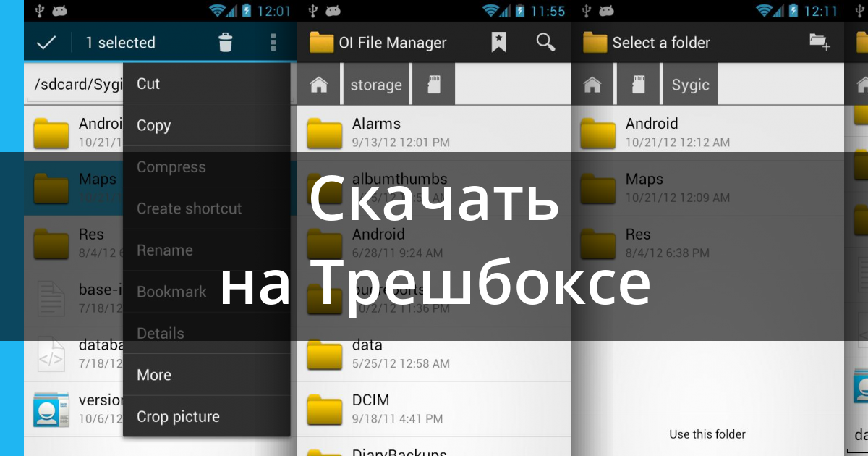Viewport: 868px width, 456px height.
Task: Tap Android folder icon in Select a folder list
Action: [x=597, y=132]
